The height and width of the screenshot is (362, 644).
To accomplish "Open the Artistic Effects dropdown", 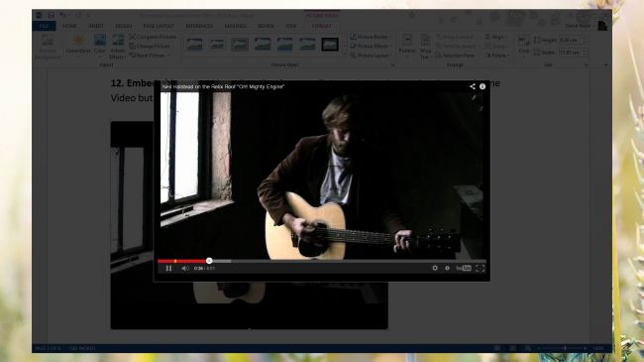I will tap(118, 47).
